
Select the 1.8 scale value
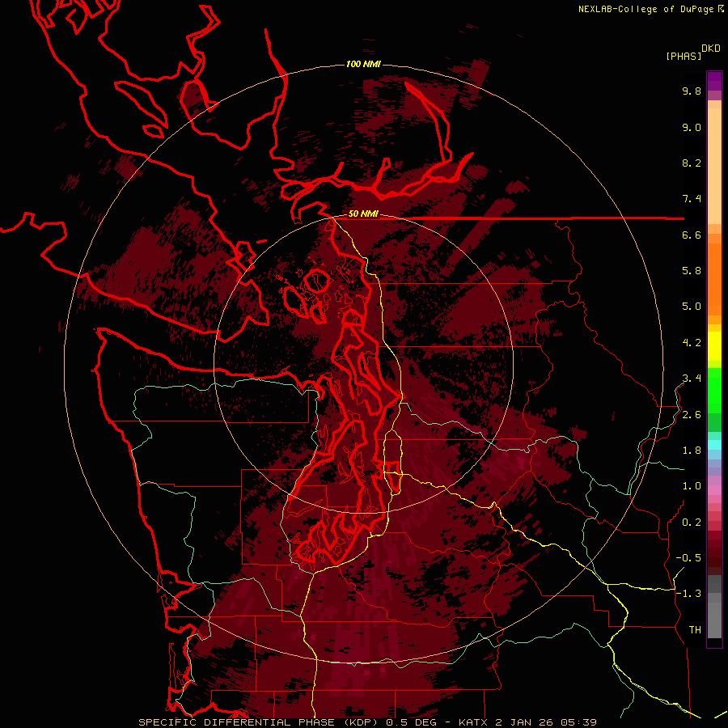692,451
